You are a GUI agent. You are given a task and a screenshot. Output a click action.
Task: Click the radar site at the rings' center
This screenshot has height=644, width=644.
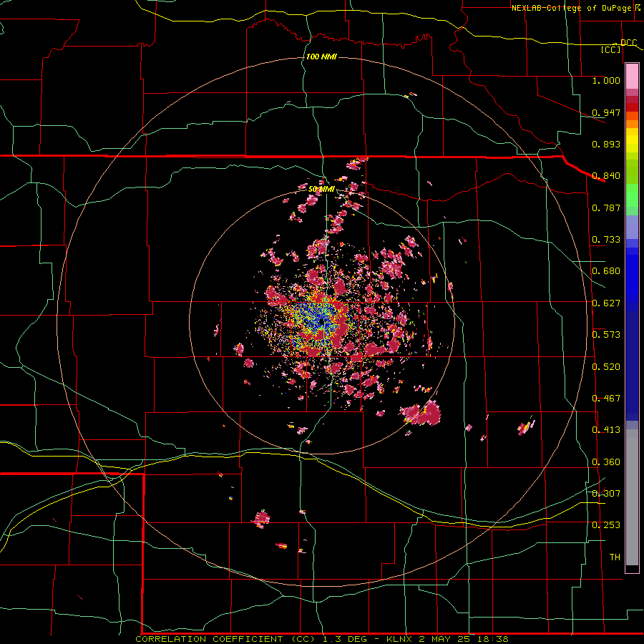point(323,323)
